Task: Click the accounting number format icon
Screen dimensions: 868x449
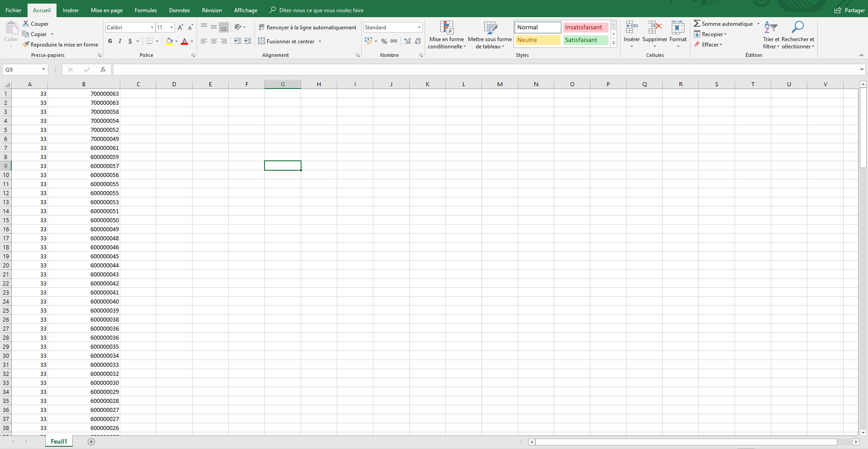Action: point(368,41)
